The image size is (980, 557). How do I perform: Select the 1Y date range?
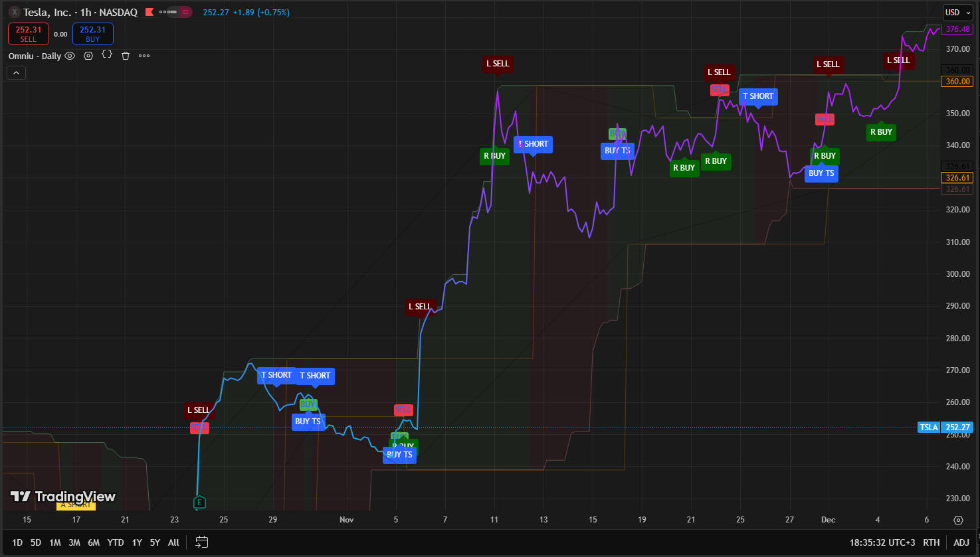[137, 542]
